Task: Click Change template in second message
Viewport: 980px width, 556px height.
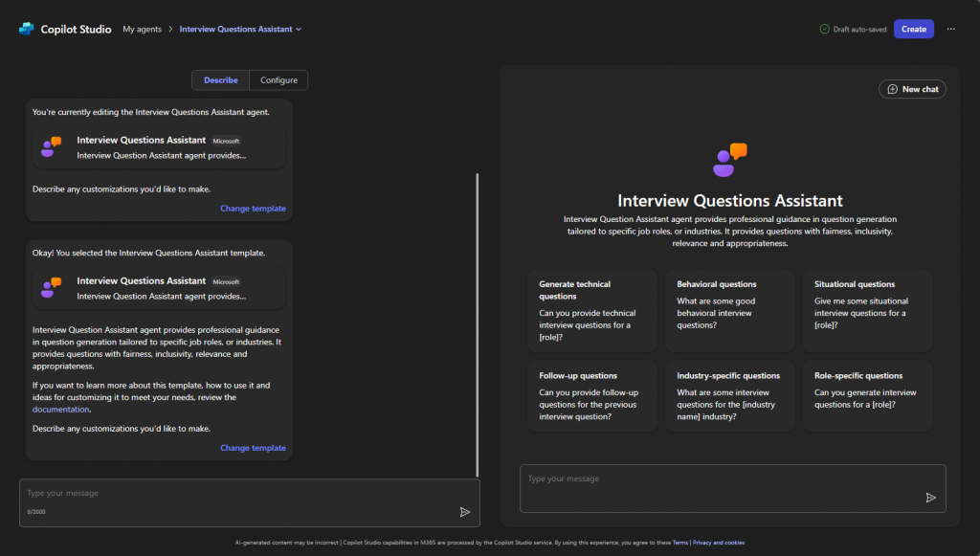Action: [x=253, y=447]
